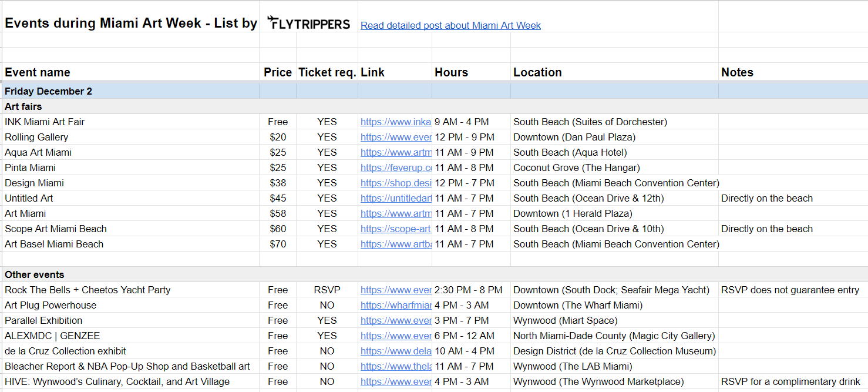Select 'Art Plug Powerhouse' event name cell
This screenshot has width=868, height=392.
click(x=131, y=305)
